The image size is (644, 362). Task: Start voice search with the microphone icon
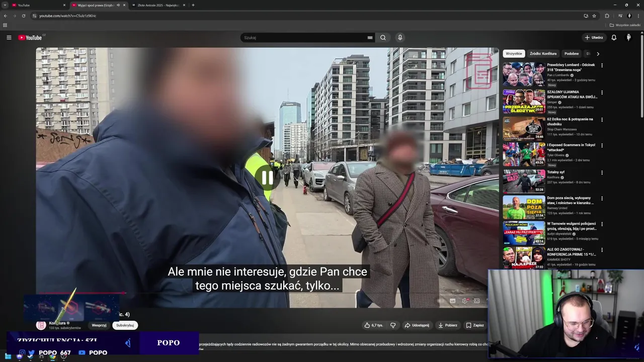(400, 38)
